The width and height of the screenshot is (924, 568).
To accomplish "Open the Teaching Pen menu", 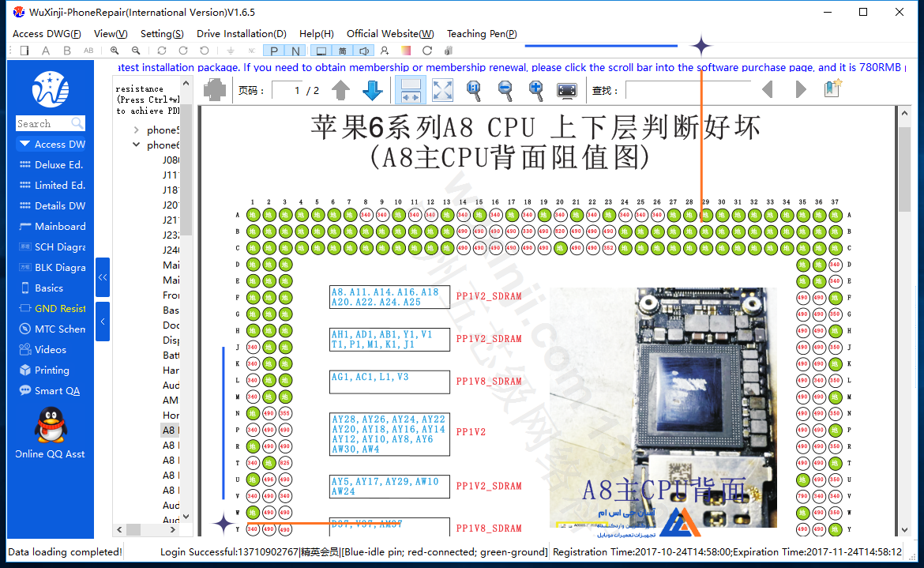I will 482,34.
